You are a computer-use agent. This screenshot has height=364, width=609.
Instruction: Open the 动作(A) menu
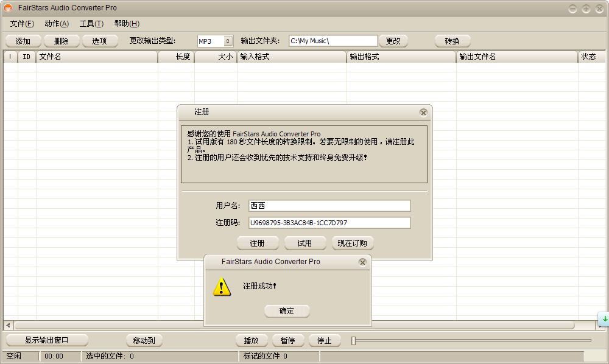click(x=57, y=24)
